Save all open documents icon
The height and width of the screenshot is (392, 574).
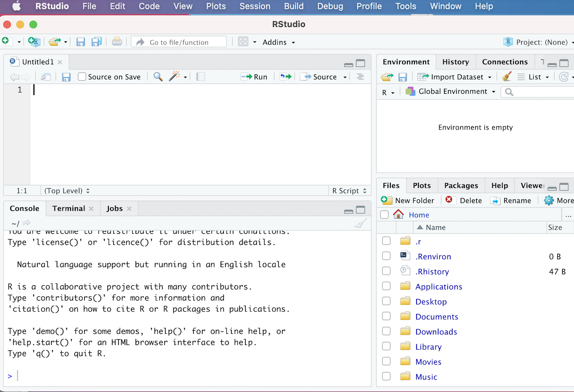[x=96, y=42]
